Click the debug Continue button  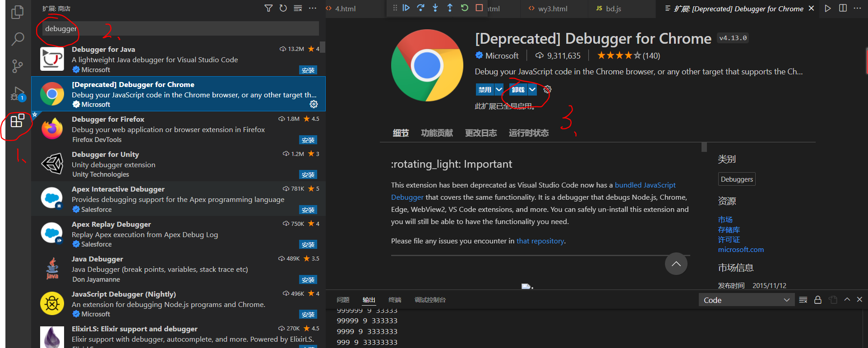click(x=406, y=8)
